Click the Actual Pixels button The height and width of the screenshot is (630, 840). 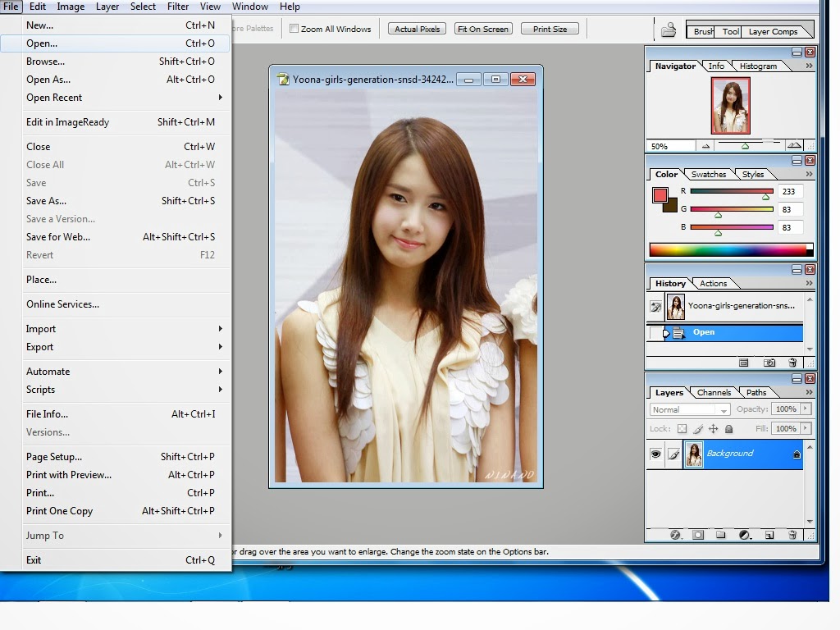pyautogui.click(x=418, y=29)
